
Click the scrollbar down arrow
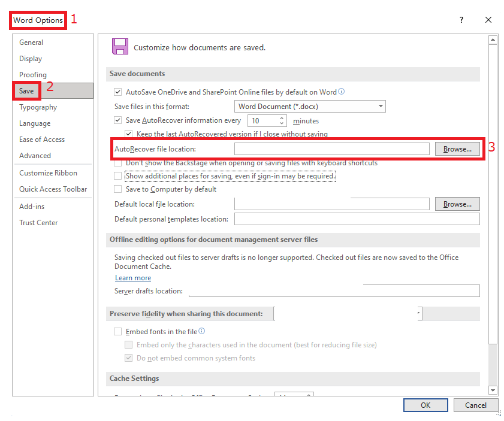tap(493, 390)
